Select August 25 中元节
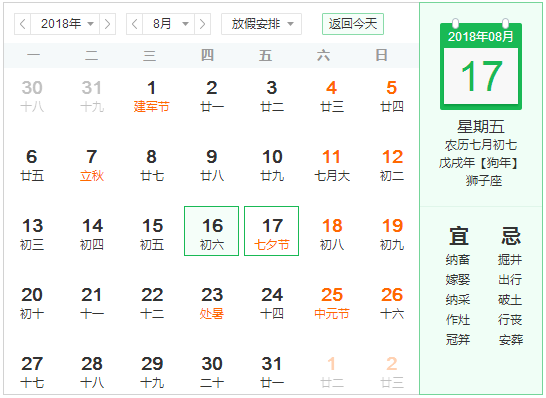The height and width of the screenshot is (398, 546). click(x=332, y=303)
